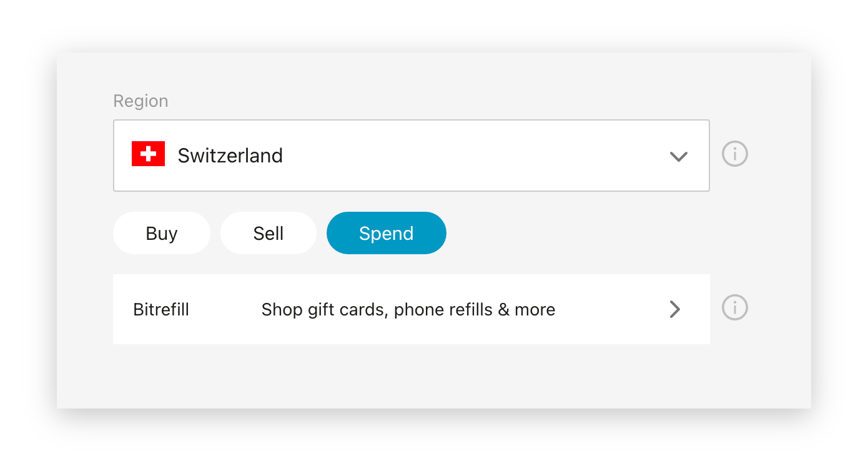Click the "Switzerland" text in the region selector
Image resolution: width=868 pixels, height=461 pixels.
coord(230,155)
